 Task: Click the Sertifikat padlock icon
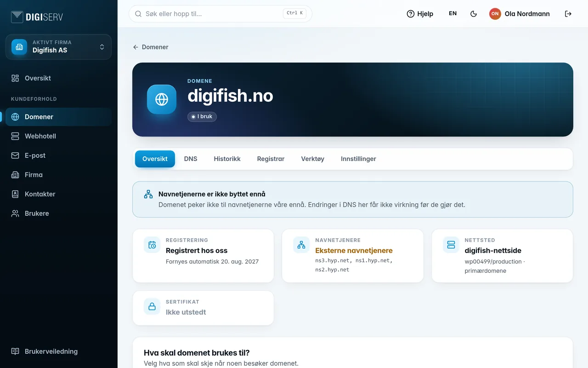point(152,306)
